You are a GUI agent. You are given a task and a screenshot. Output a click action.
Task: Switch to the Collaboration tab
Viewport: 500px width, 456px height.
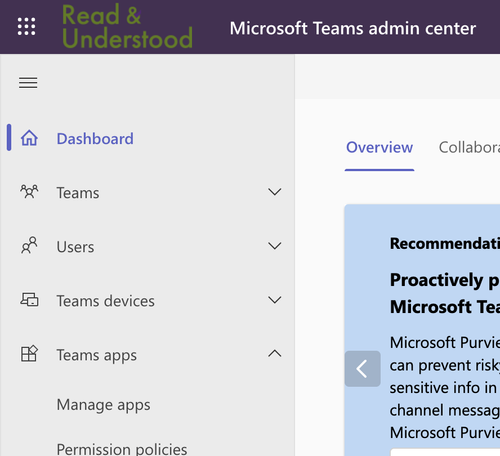coord(469,147)
